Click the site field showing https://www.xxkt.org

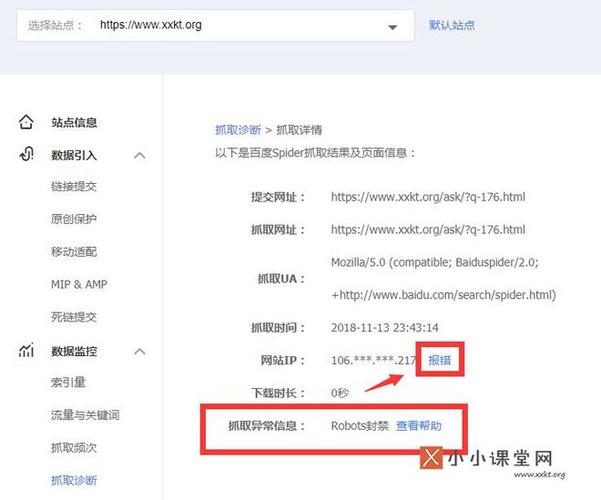coord(215,25)
